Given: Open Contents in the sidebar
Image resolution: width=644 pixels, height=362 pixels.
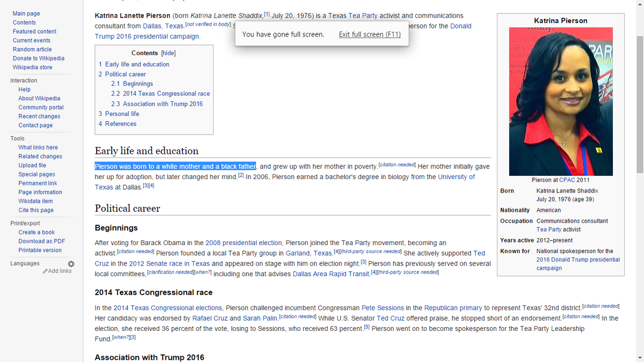Looking at the screenshot, I should [24, 23].
